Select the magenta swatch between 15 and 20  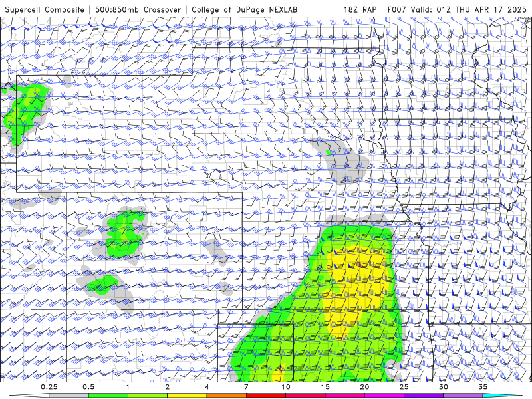point(344,396)
